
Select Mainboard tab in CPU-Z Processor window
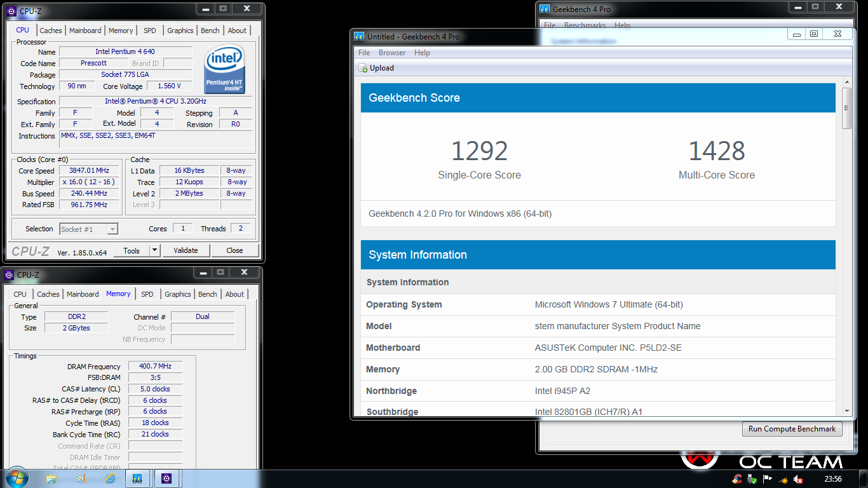coord(85,30)
